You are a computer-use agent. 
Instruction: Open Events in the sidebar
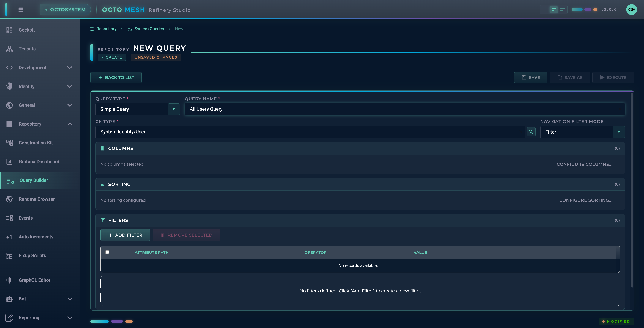[26, 218]
